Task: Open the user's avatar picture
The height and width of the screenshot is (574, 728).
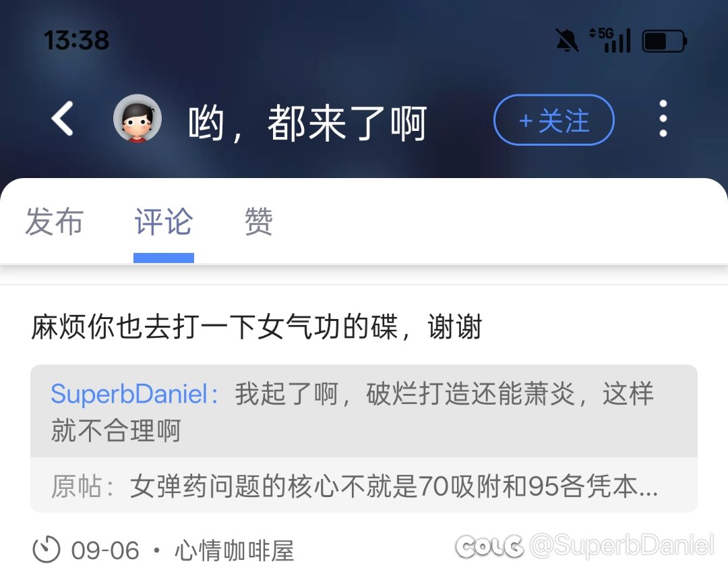Action: pyautogui.click(x=138, y=119)
